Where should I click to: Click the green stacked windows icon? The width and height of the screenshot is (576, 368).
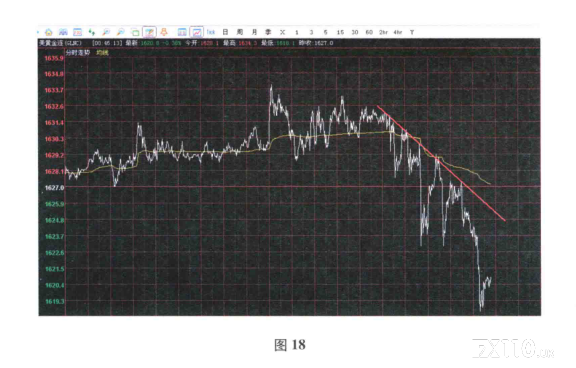(135, 32)
